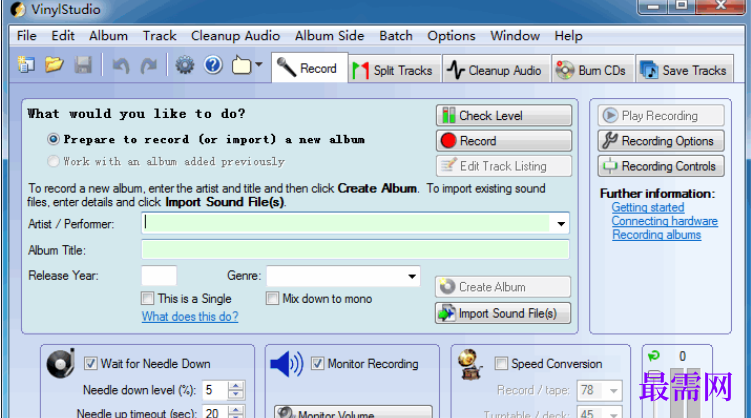Open the Edit menu

63,36
